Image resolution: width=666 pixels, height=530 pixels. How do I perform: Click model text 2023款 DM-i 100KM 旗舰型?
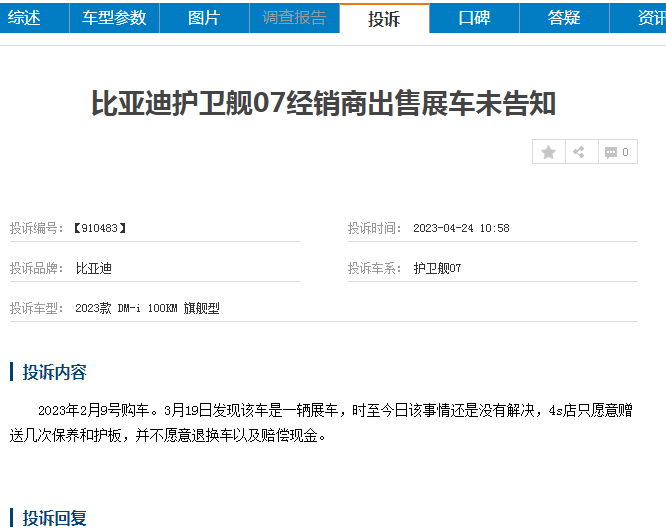point(147,308)
